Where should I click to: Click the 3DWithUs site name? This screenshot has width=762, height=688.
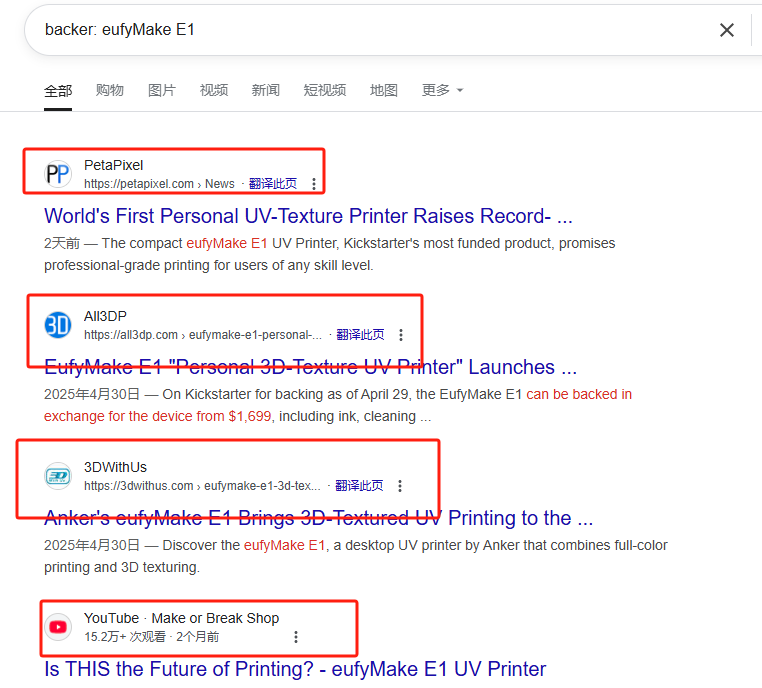pos(115,467)
